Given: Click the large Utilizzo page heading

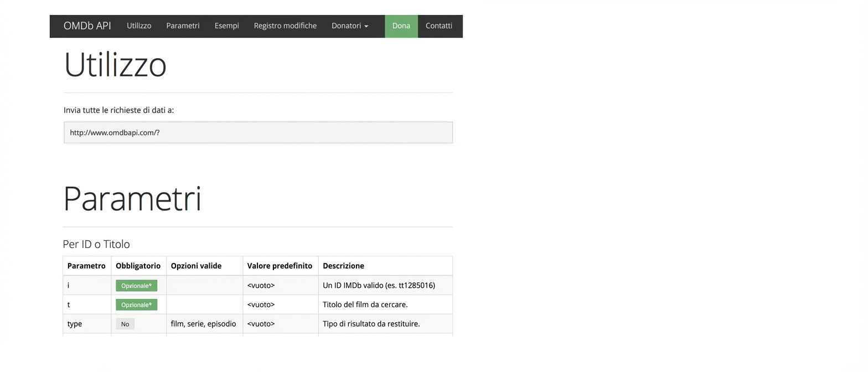Looking at the screenshot, I should click(x=115, y=65).
